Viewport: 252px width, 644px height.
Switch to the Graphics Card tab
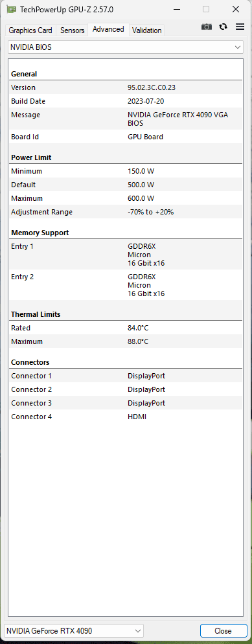coord(30,30)
